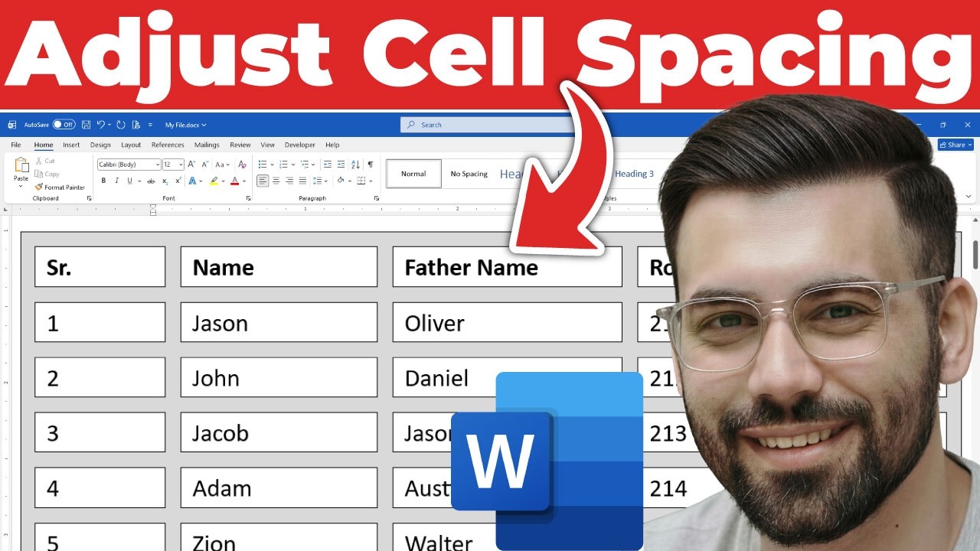Click the Numbering list icon
The width and height of the screenshot is (980, 551).
tap(283, 165)
